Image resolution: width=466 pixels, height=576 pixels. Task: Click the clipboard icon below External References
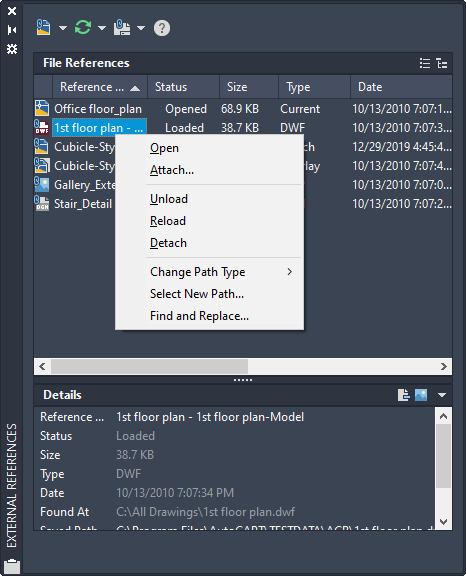(12, 566)
